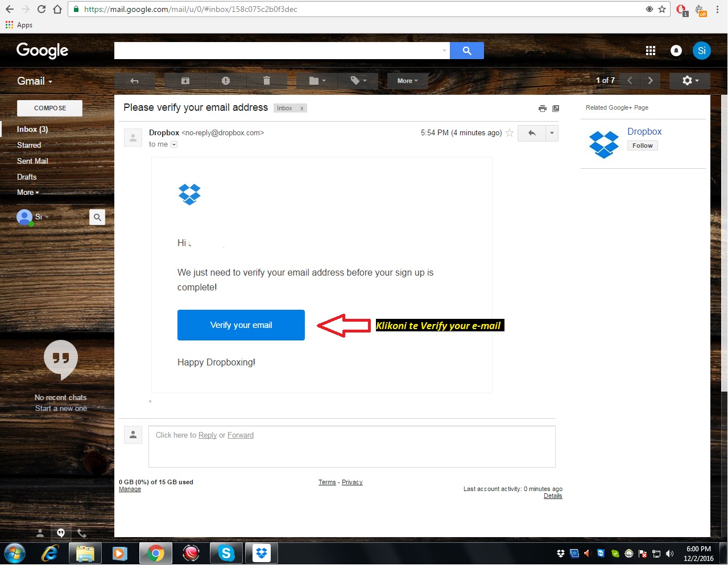Open the dropdown next to the reply button
728x582 pixels.
point(552,133)
